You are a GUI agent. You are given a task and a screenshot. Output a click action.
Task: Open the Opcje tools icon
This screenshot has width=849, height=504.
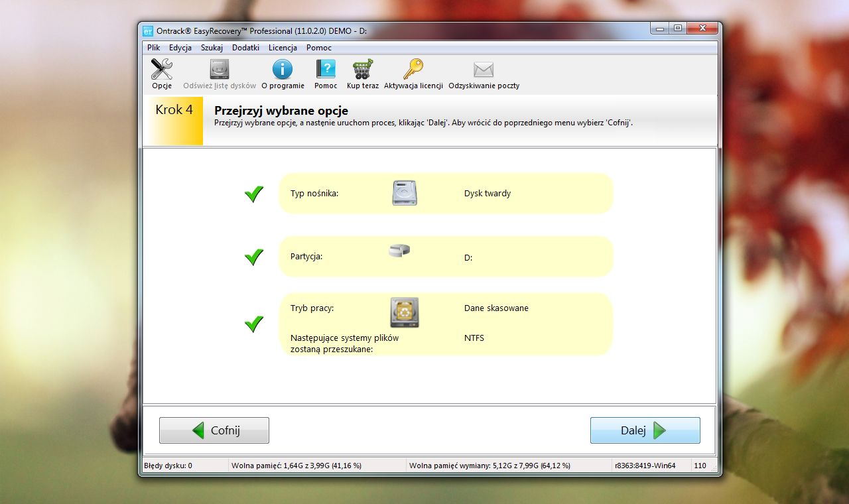click(162, 69)
